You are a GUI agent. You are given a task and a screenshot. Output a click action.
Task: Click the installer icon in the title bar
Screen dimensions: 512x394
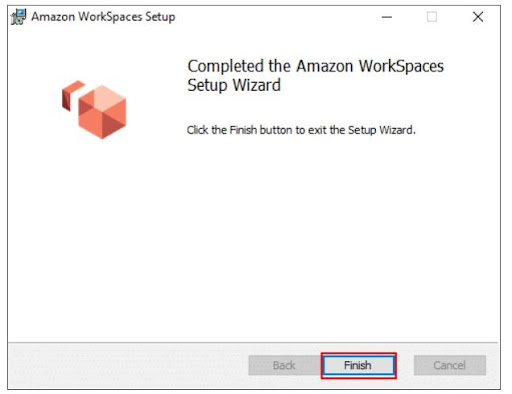coord(18,17)
